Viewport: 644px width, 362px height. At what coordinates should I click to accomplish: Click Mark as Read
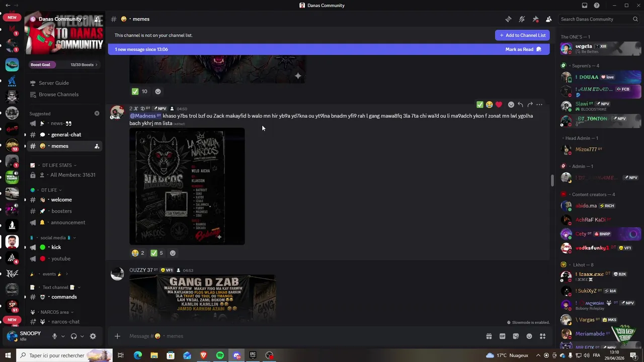tap(523, 49)
